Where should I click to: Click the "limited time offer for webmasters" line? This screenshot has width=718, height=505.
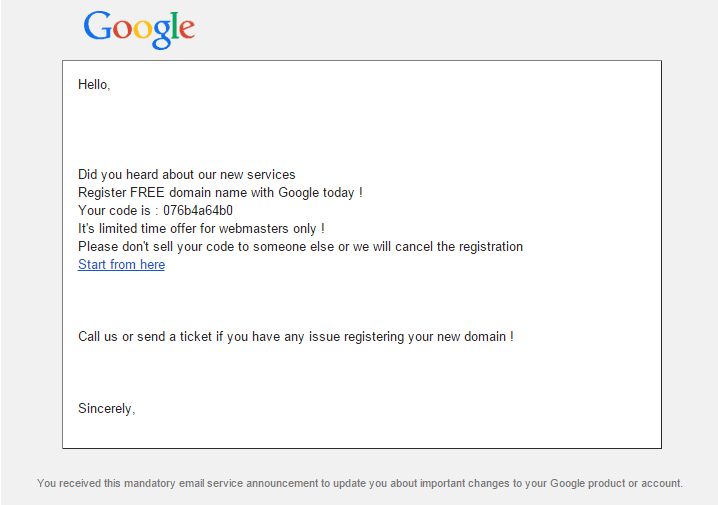201,228
